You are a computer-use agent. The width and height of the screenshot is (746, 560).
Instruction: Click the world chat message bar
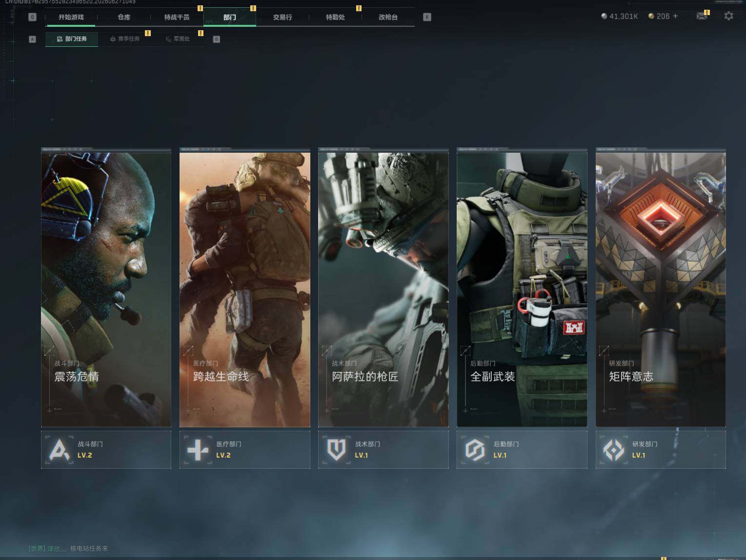click(68, 548)
